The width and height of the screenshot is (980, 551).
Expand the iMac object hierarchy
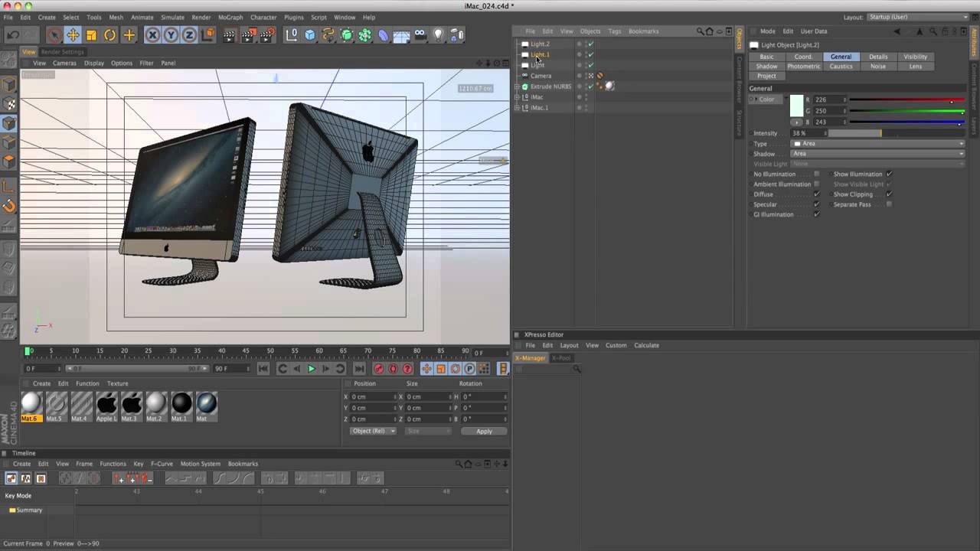point(518,97)
